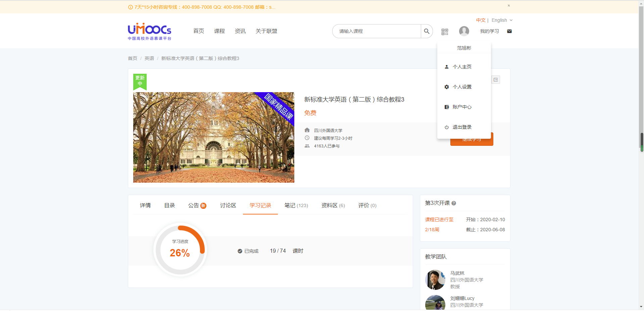Open 资料区 (6) tab
The image size is (644, 311).
(x=333, y=205)
